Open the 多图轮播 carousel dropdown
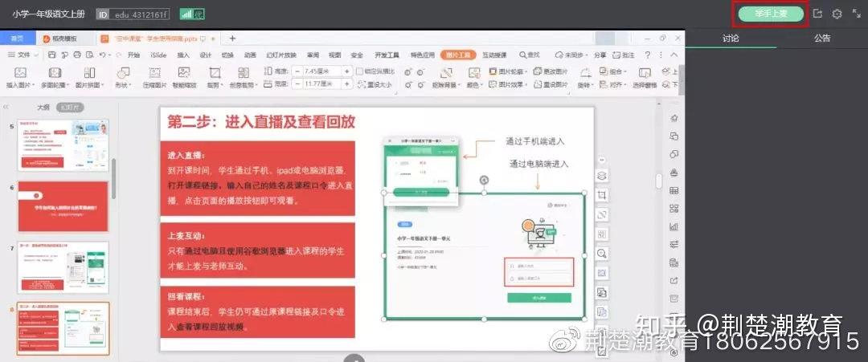868x362 pixels. point(55,77)
